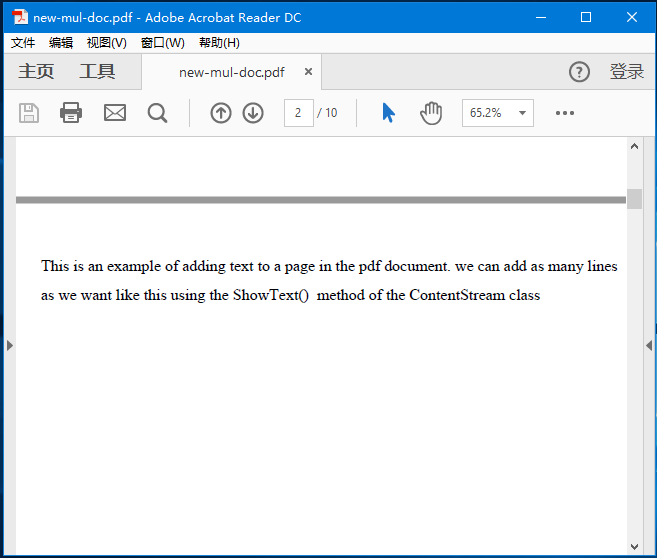Maximize the Acrobat Reader window
Viewport: 657px width, 558px height.
tap(586, 17)
